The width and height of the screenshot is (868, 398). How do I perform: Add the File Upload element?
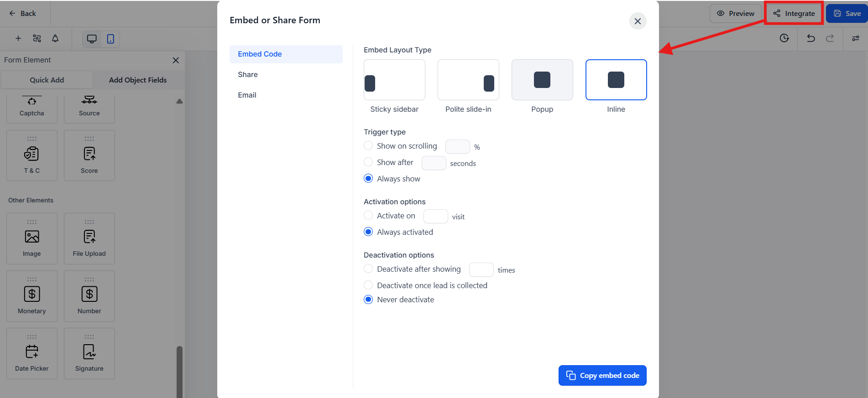pyautogui.click(x=89, y=238)
